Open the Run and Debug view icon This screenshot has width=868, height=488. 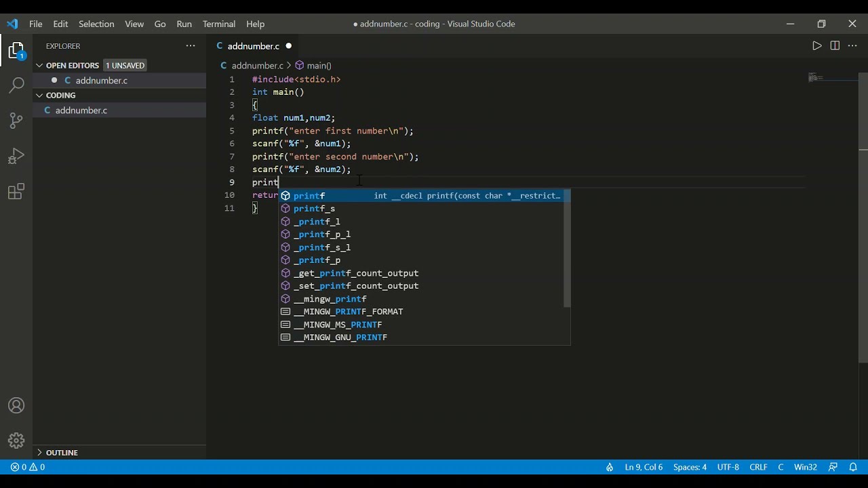click(16, 156)
